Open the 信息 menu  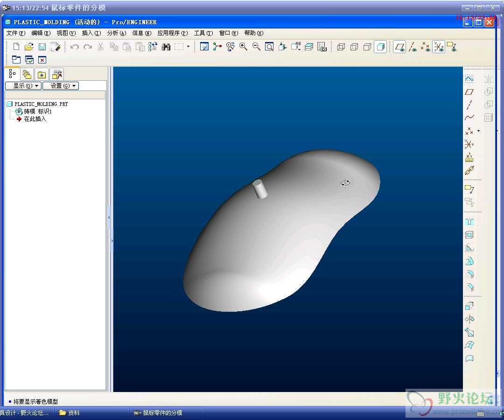[x=141, y=33]
